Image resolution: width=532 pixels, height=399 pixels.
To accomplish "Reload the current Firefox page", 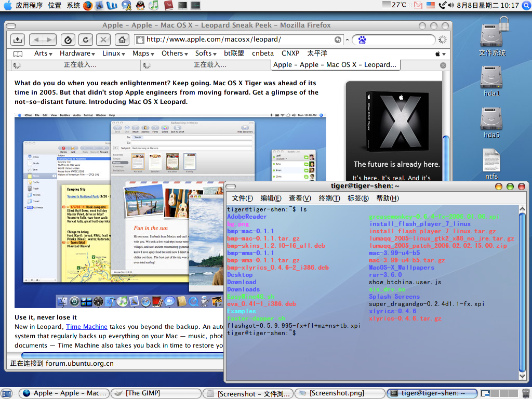I will (x=86, y=39).
